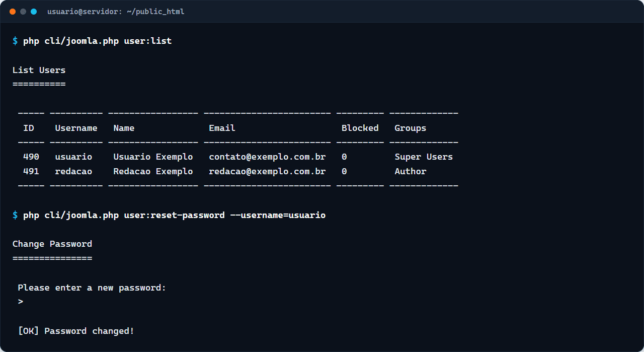Screen dimensions: 644x352
Task: Click the '[OK] Password changed!' message
Action: (x=76, y=331)
